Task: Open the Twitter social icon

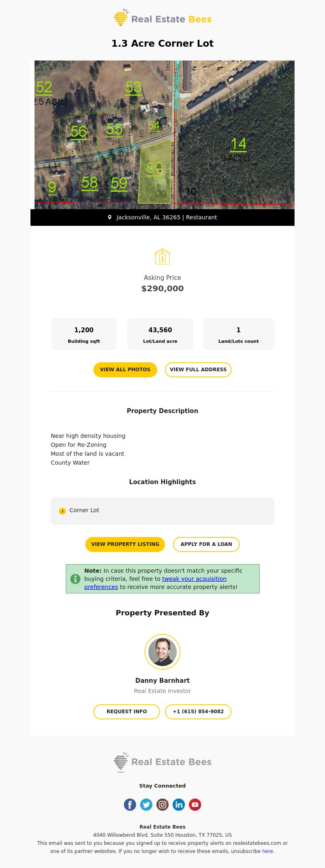Action: click(x=146, y=804)
